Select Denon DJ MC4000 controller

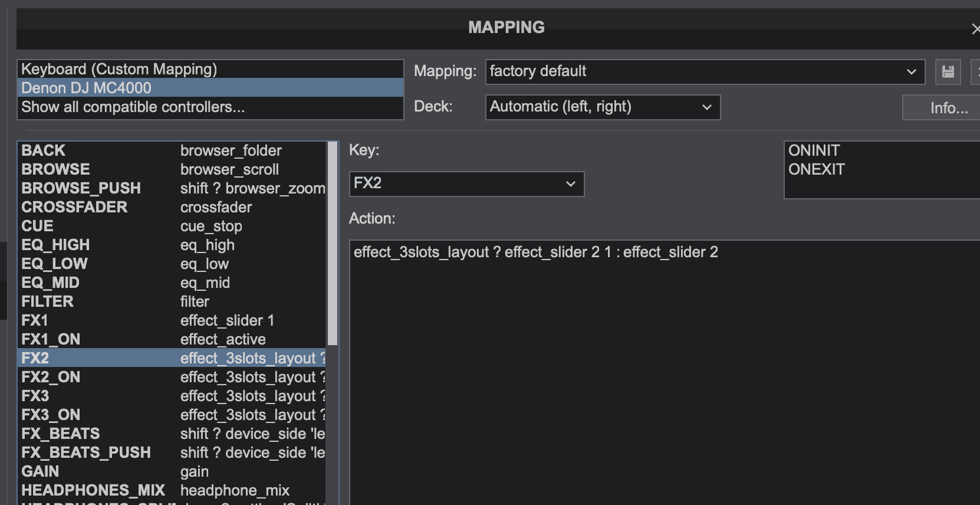(211, 88)
